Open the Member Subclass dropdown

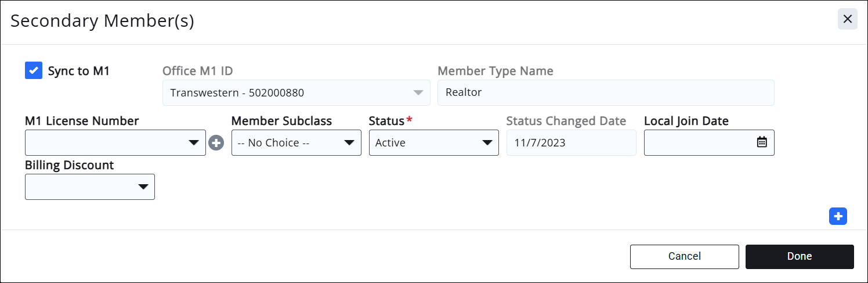tap(296, 143)
